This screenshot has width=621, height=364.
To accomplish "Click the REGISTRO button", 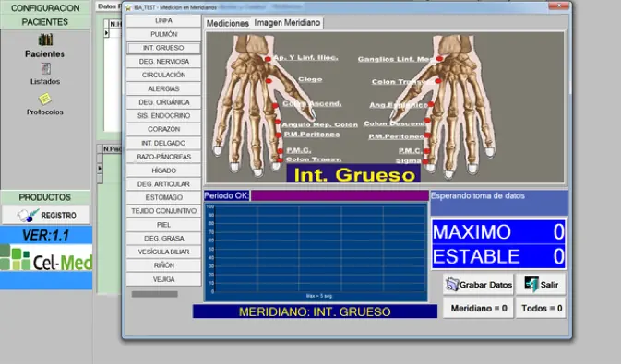I will (x=45, y=216).
